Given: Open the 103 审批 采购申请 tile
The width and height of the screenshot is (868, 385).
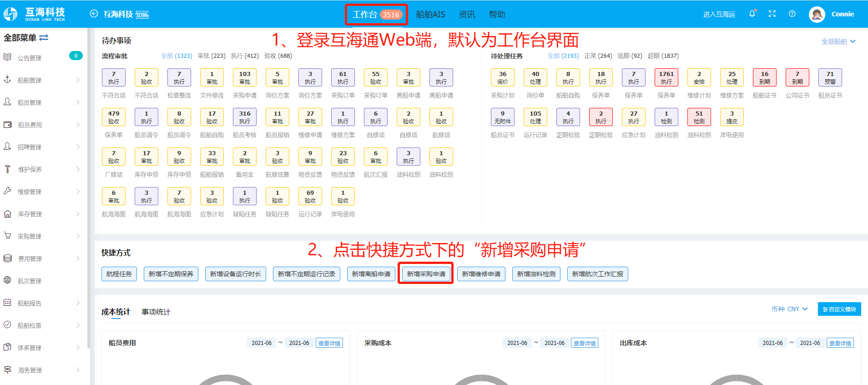Looking at the screenshot, I should tap(245, 77).
